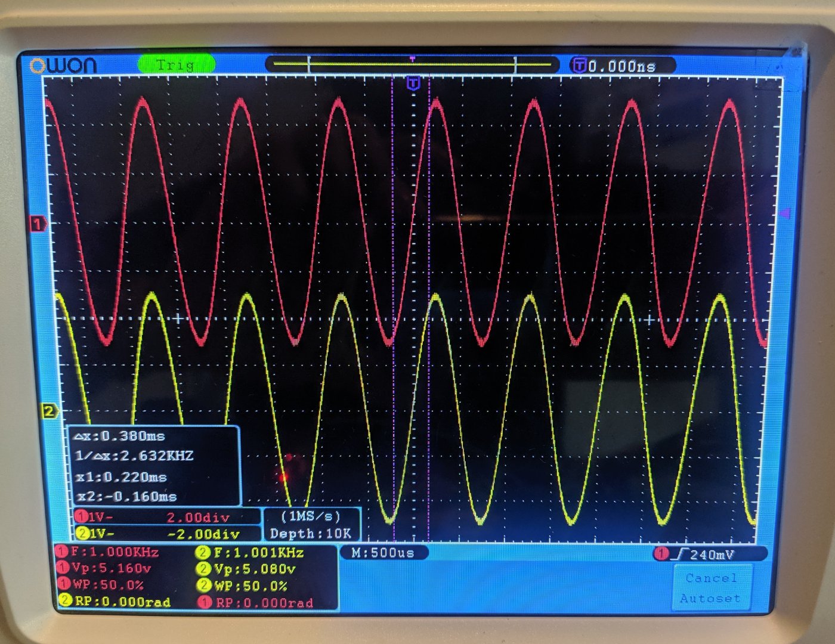Click the yellow channel 2 ground marker
Screen dimensions: 835x644
pos(49,411)
